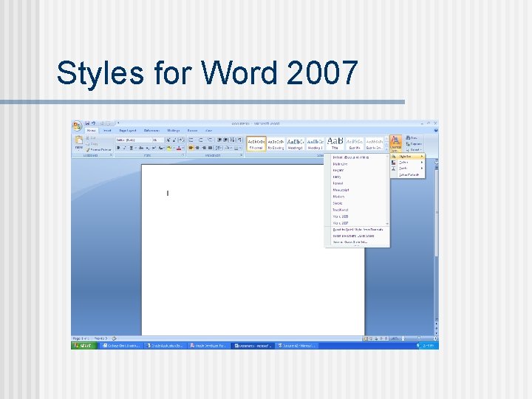Screen dimensions: 532x399
Task: Switch to the References tab
Action: click(151, 131)
